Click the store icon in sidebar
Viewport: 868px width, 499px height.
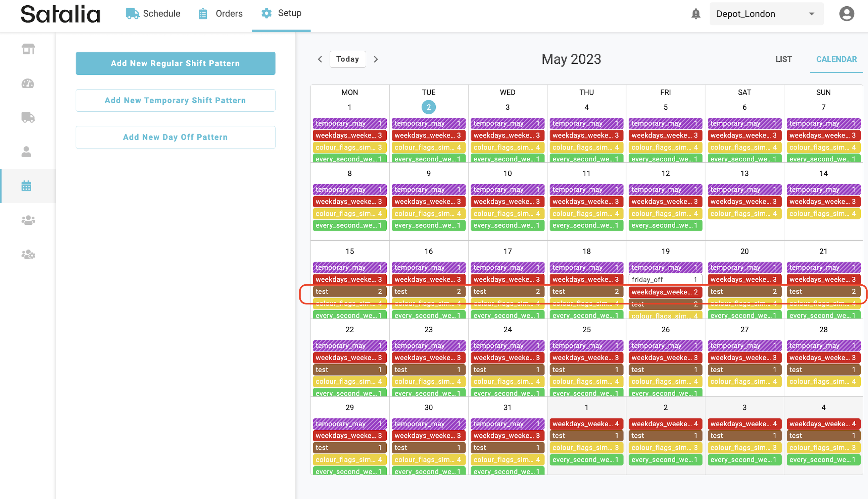[x=28, y=49]
